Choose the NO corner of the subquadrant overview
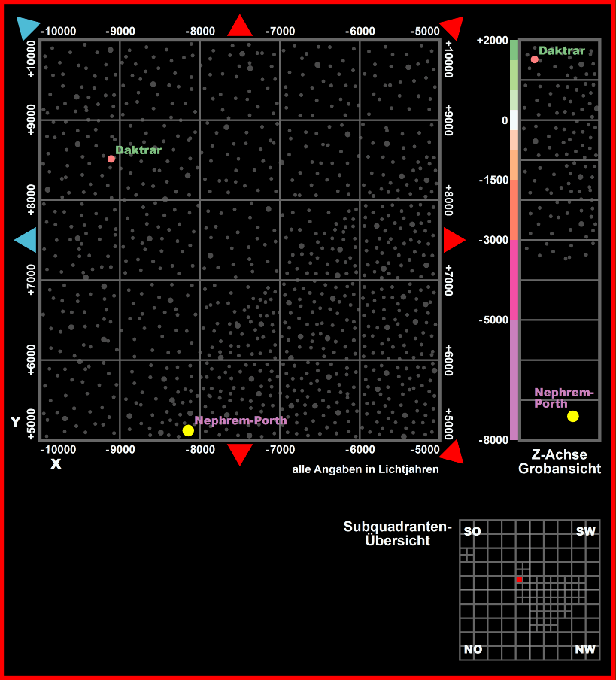 tap(473, 649)
